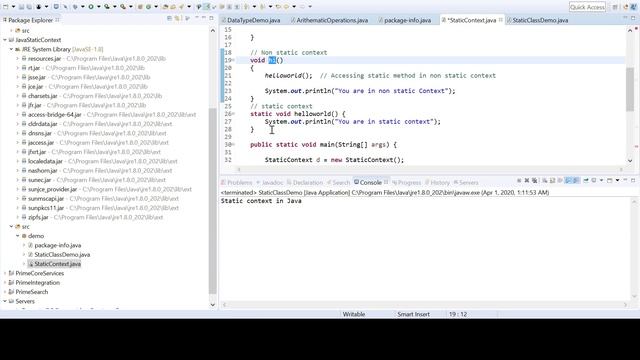Viewport: 640px width, 360px height.
Task: Open dropdown arrow next to New icon
Action: 13,7
